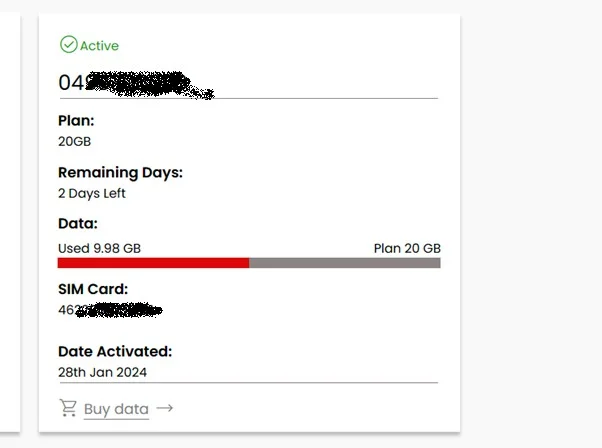Click the adjacent card on the left edge
The height and width of the screenshot is (448, 602).
click(9, 220)
